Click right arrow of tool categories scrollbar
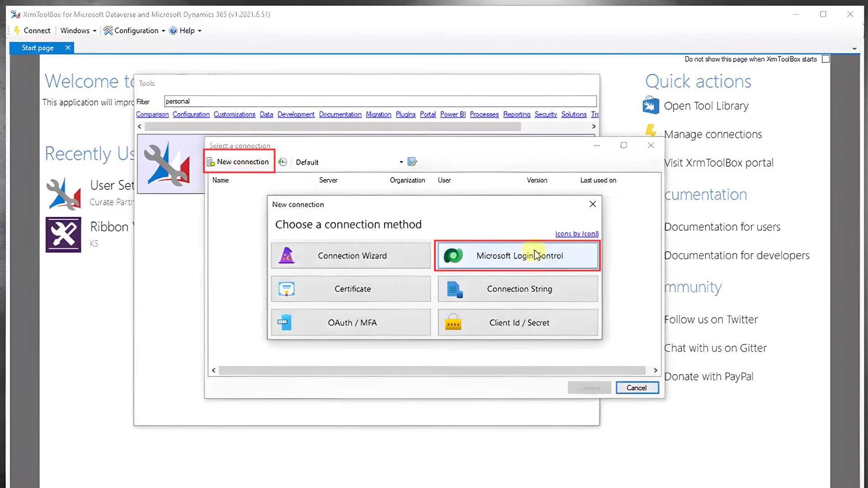Image resolution: width=868 pixels, height=488 pixels. click(x=594, y=127)
